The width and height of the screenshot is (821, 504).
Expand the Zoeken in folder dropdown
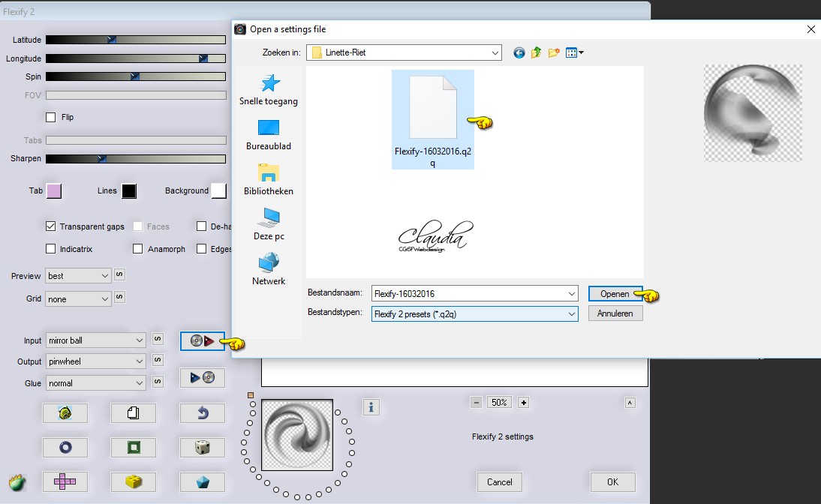point(495,52)
